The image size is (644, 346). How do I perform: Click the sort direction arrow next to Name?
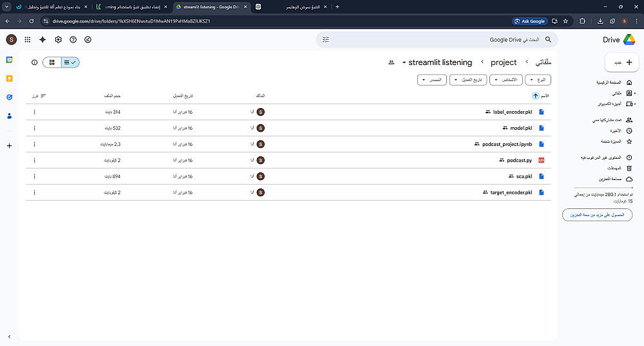[x=536, y=96]
